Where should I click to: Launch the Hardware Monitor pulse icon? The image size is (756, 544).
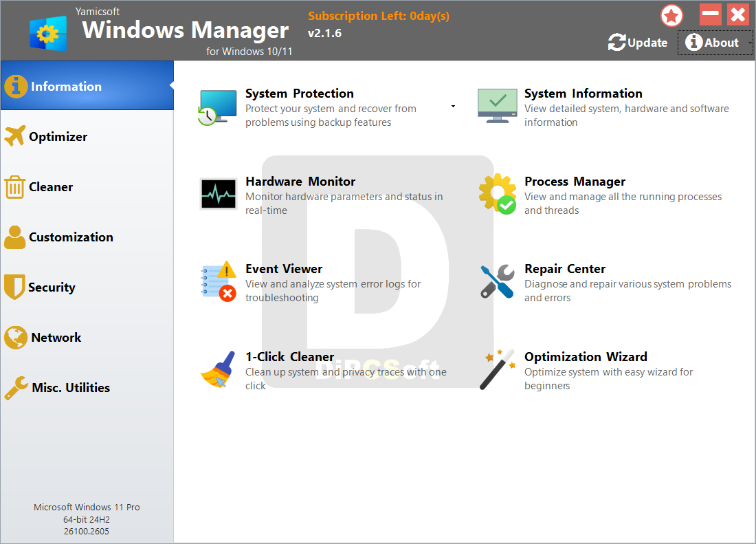(x=219, y=194)
